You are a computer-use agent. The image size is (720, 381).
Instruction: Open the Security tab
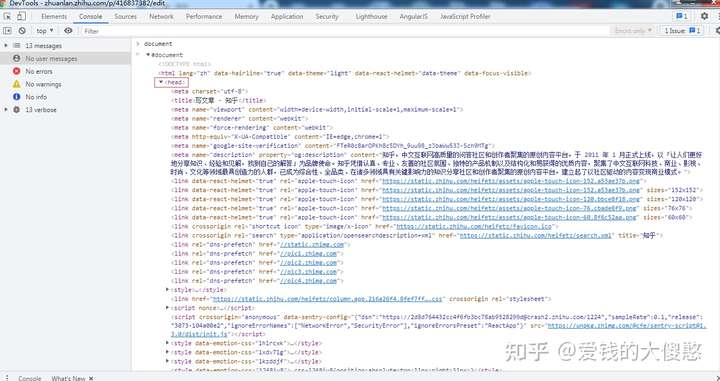[x=326, y=17]
